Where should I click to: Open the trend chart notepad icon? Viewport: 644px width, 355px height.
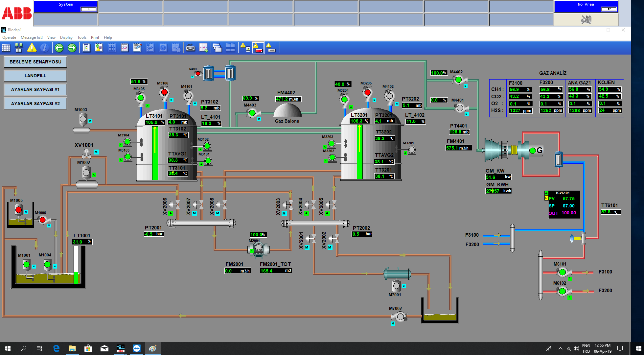[x=124, y=48]
